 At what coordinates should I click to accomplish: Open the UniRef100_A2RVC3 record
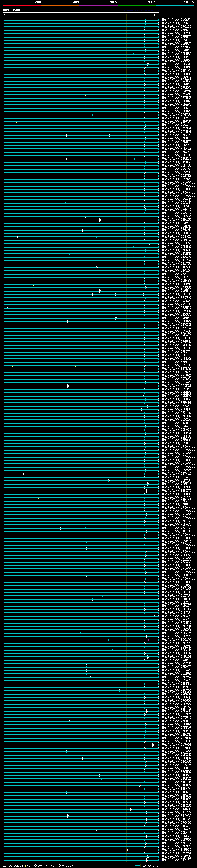click(x=177, y=118)
